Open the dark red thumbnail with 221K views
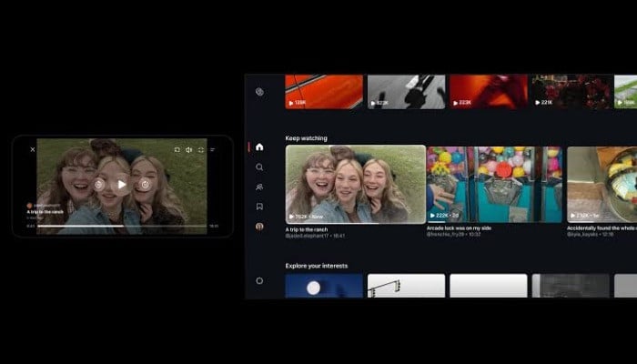 click(x=571, y=91)
